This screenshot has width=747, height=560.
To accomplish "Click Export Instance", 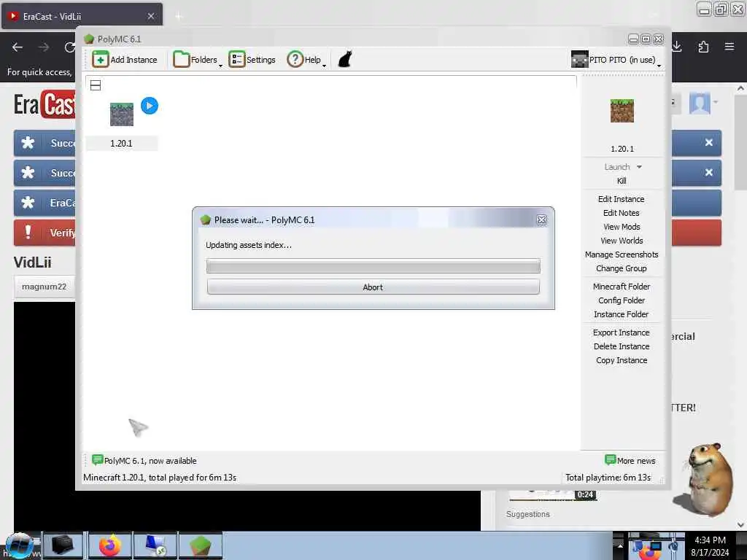I will [622, 332].
